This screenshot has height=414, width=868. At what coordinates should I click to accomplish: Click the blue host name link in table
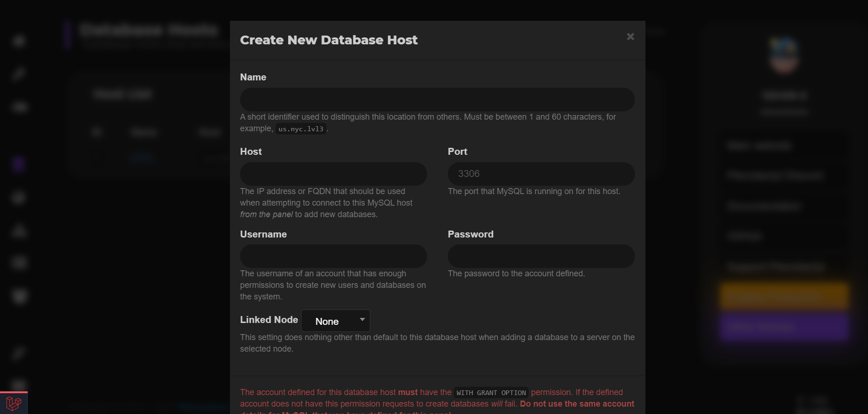pos(142,158)
